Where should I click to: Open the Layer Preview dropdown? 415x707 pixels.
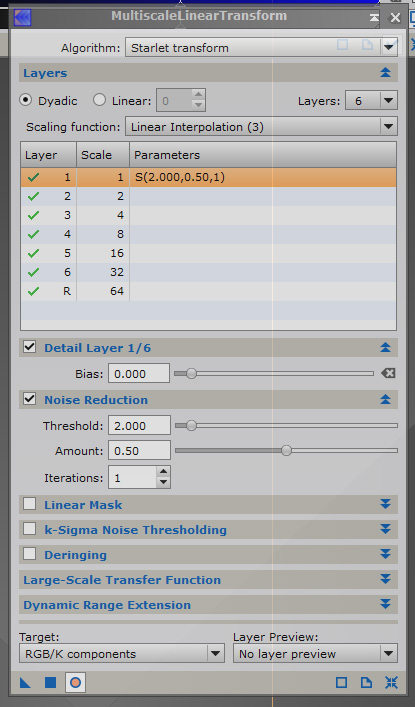click(315, 653)
